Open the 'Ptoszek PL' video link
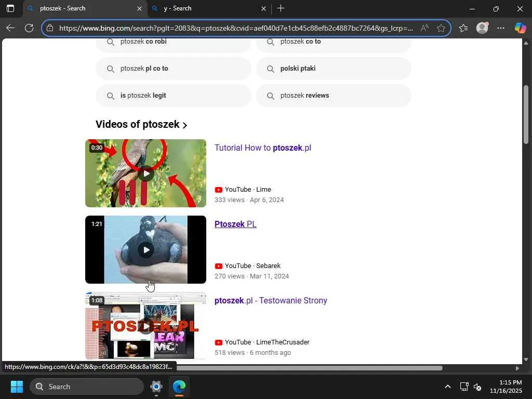The image size is (532, 399). click(x=235, y=224)
